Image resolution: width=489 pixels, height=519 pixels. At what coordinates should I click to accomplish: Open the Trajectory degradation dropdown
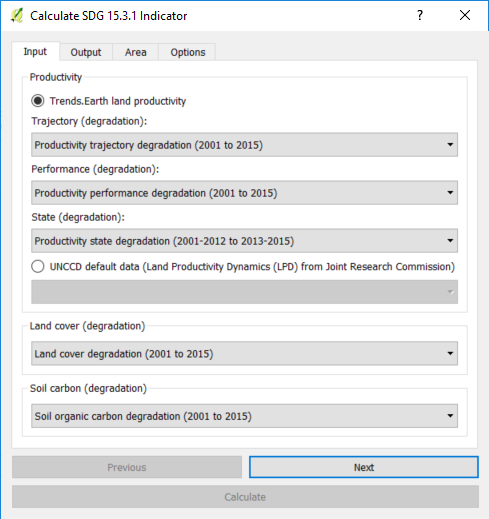(x=244, y=145)
